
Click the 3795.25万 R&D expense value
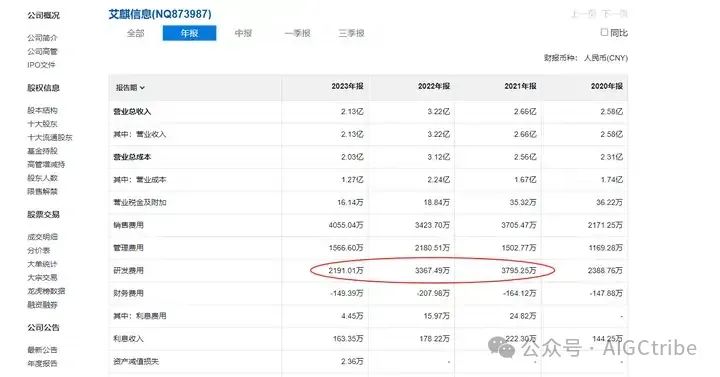[518, 270]
